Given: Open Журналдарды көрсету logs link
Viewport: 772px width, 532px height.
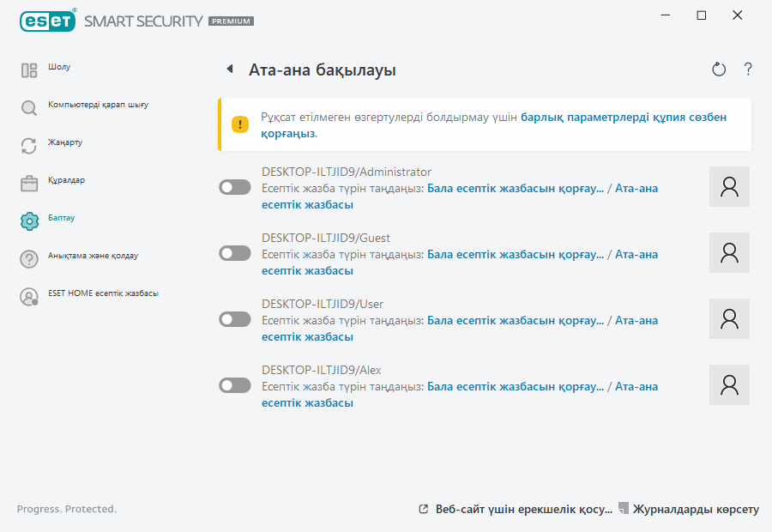Looking at the screenshot, I should tap(696, 509).
